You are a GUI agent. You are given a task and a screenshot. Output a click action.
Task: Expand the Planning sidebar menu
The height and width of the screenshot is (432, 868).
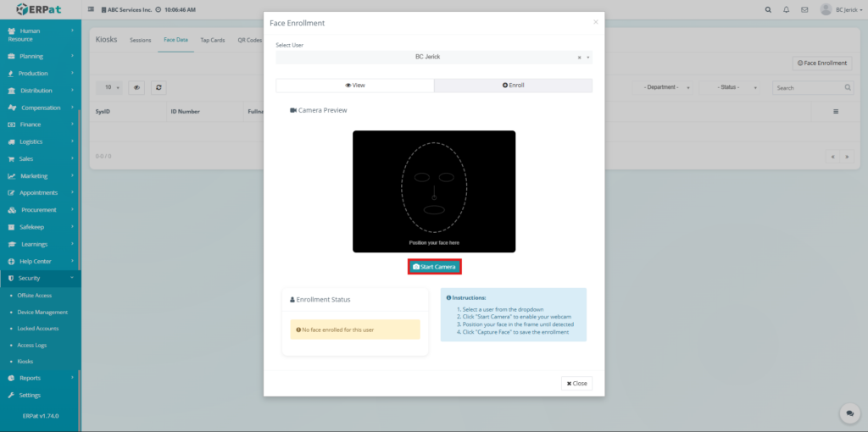pos(41,56)
